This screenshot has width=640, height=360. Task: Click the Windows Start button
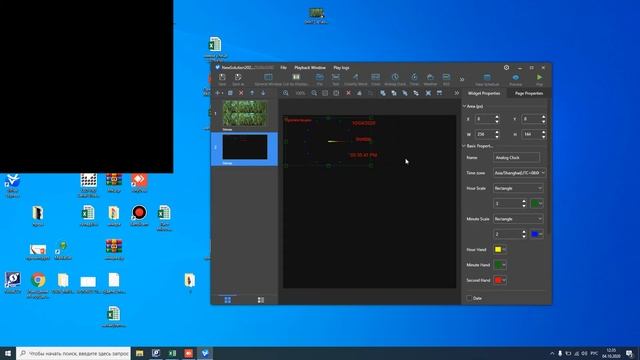(8, 353)
